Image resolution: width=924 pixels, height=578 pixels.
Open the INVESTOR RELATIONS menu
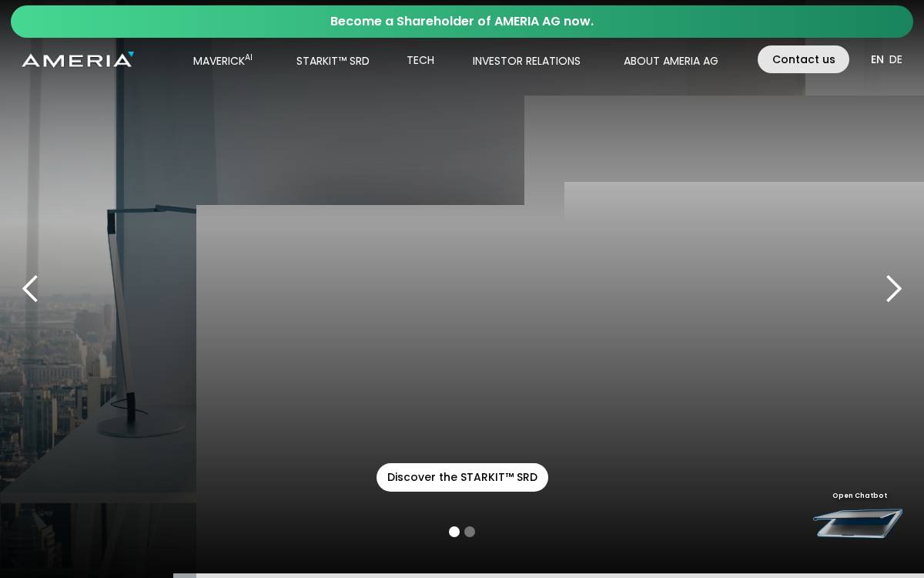[x=527, y=61]
